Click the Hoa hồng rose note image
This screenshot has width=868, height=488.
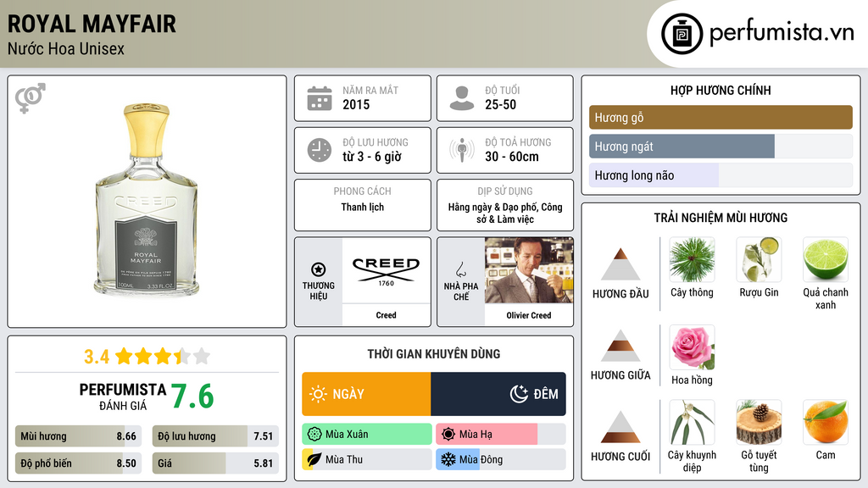tap(692, 347)
